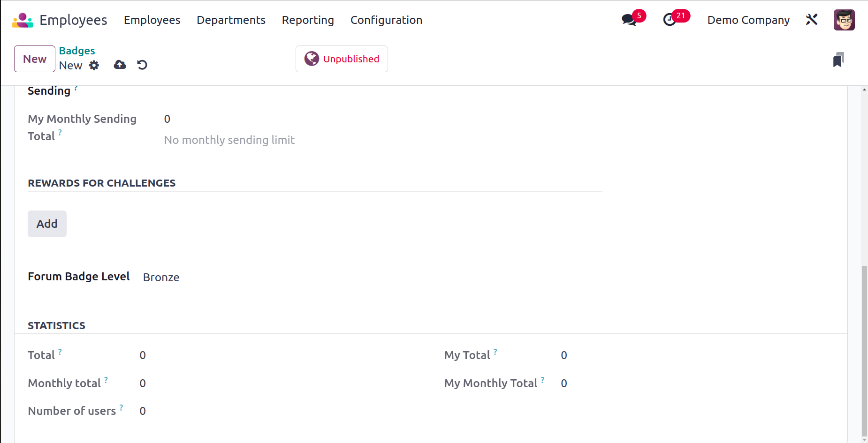This screenshot has width=868, height=443.
Task: Open the user avatar menu
Action: pyautogui.click(x=844, y=20)
